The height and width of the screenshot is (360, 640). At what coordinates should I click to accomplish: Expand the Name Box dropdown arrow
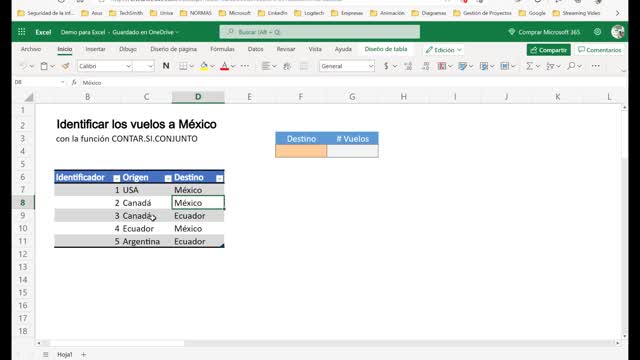click(62, 82)
